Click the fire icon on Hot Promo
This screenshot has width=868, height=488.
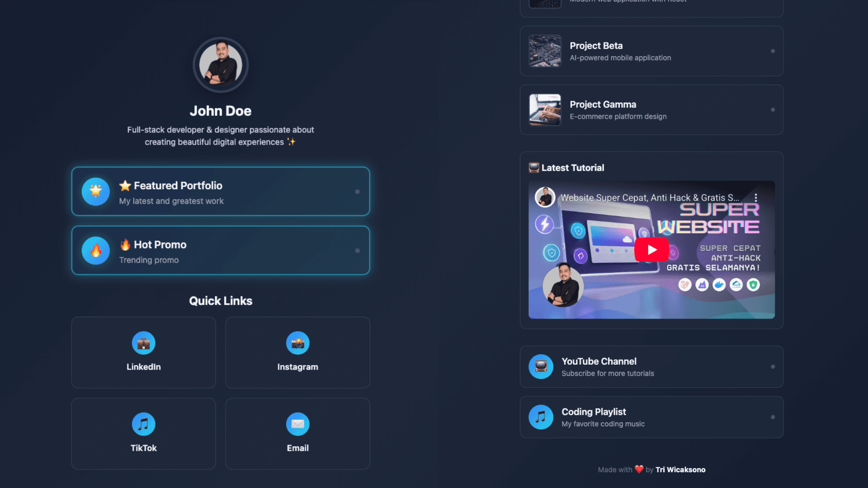click(96, 250)
